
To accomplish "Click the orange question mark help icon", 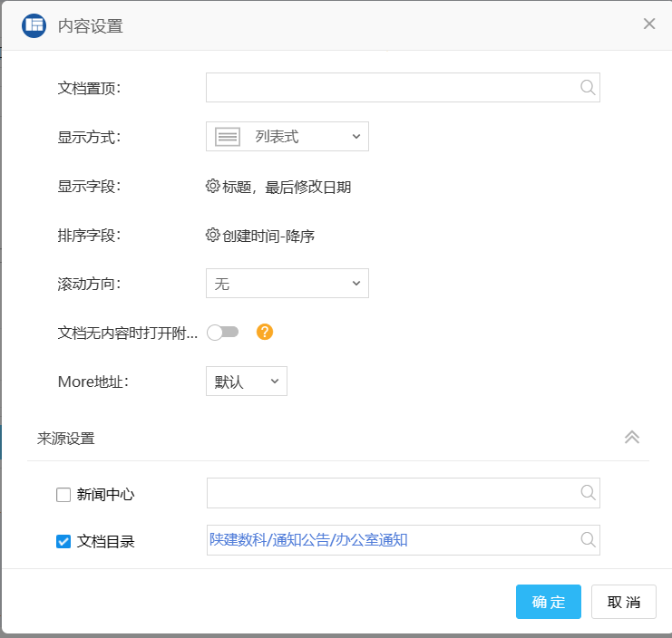I will (x=265, y=332).
